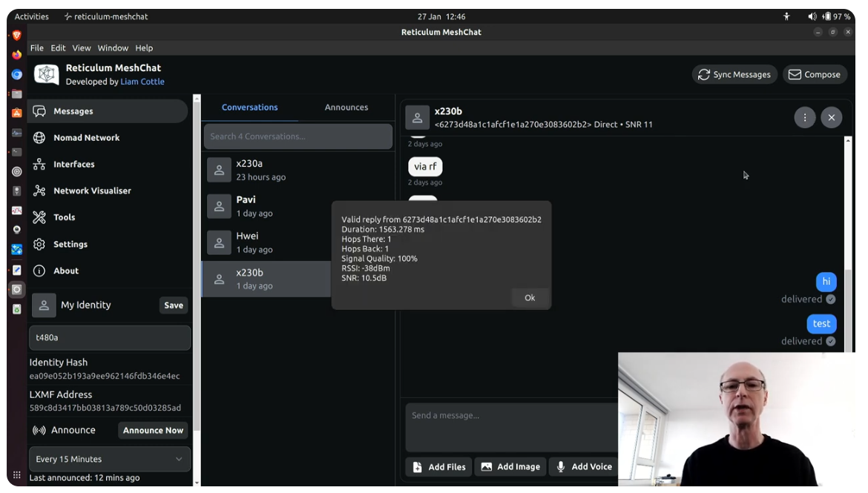The image size is (868, 493).
Task: Open the Edit menu
Action: [x=58, y=48]
